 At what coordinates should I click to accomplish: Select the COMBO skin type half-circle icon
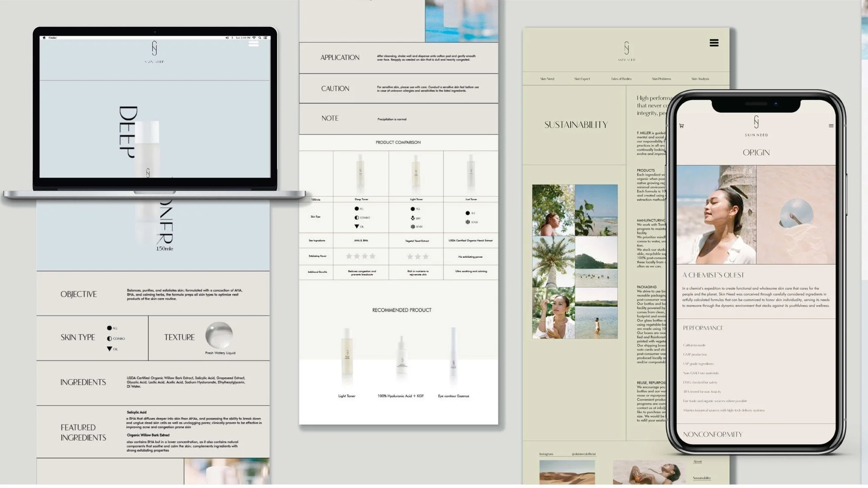pos(109,338)
